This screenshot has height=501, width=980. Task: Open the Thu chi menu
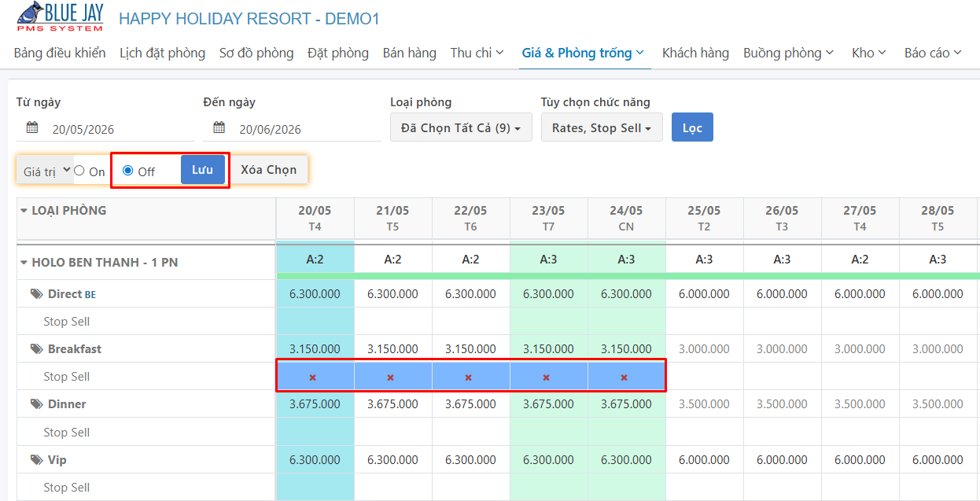click(477, 53)
